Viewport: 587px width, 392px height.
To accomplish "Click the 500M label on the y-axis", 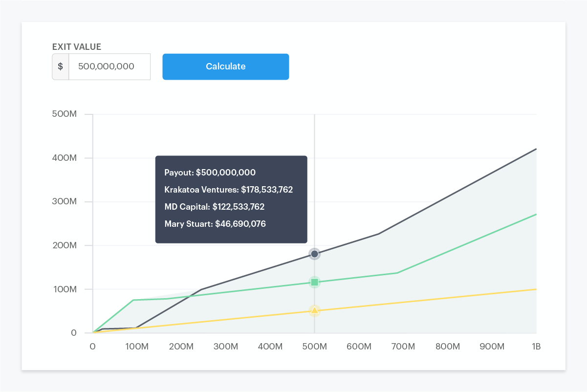I will (x=64, y=114).
